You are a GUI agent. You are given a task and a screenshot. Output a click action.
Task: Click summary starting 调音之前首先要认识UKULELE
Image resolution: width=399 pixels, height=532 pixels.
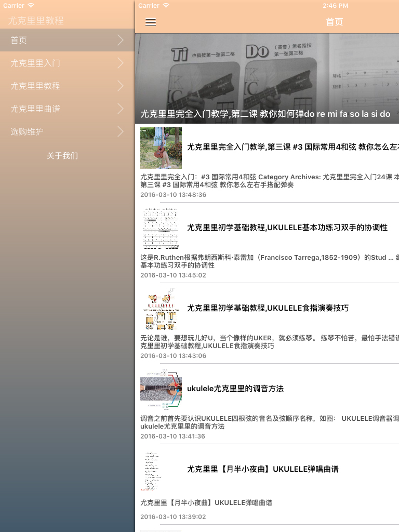click(x=270, y=422)
